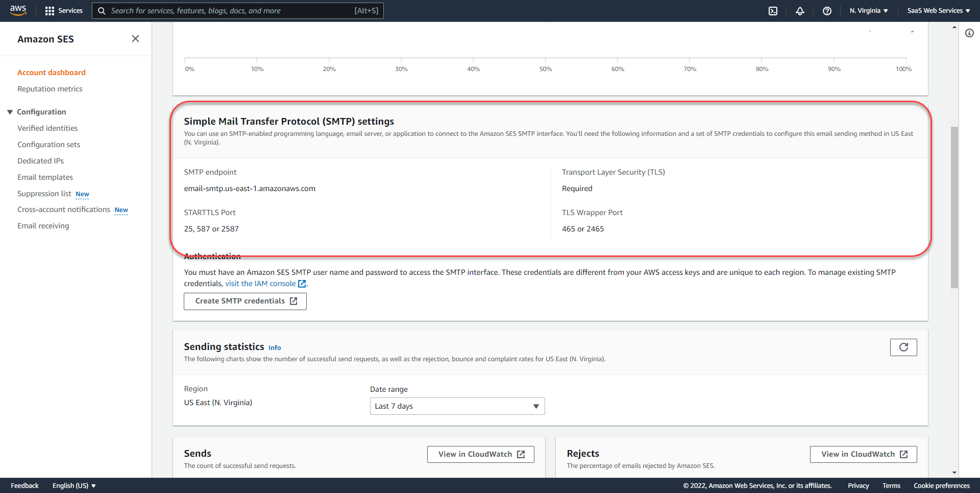Open Reputation metrics page
This screenshot has width=980, height=493.
(x=50, y=89)
